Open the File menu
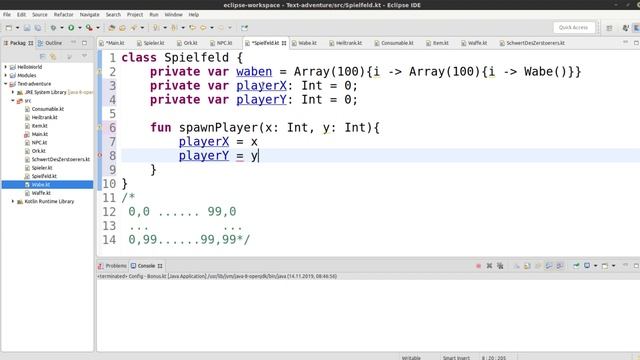This screenshot has height=360, width=640. [x=7, y=14]
